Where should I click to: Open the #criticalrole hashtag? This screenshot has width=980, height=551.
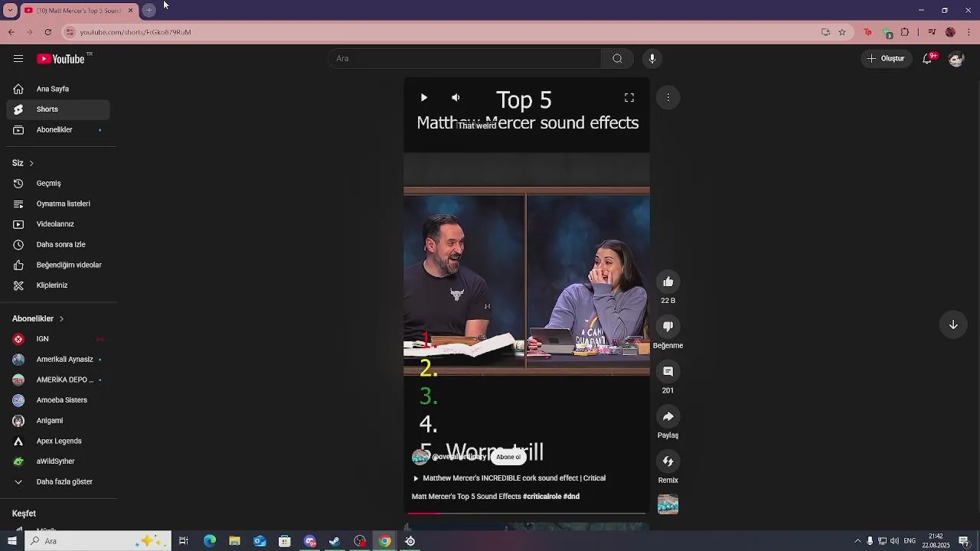[x=541, y=497]
